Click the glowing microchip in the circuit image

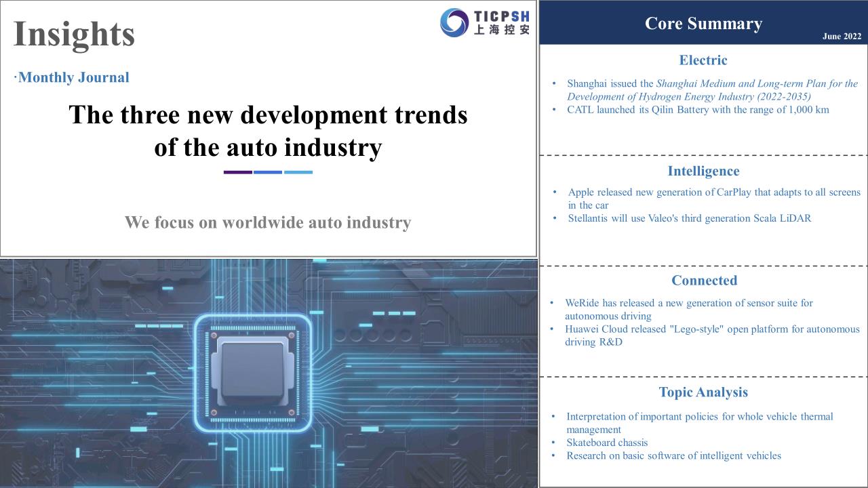click(x=253, y=372)
